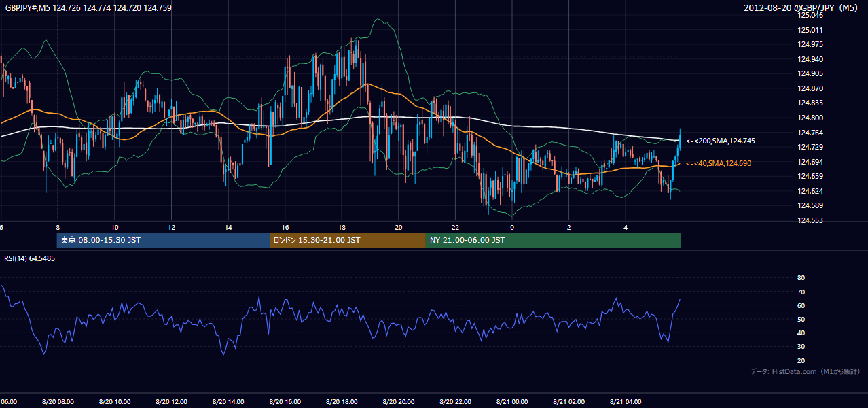
Task: Click the 8/21 00:00 time axis label
Action: tap(512, 402)
